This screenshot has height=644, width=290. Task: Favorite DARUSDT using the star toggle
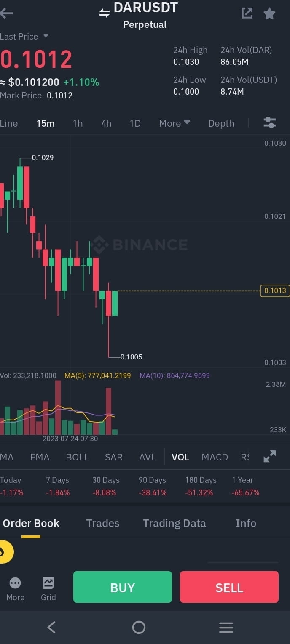[x=269, y=13]
